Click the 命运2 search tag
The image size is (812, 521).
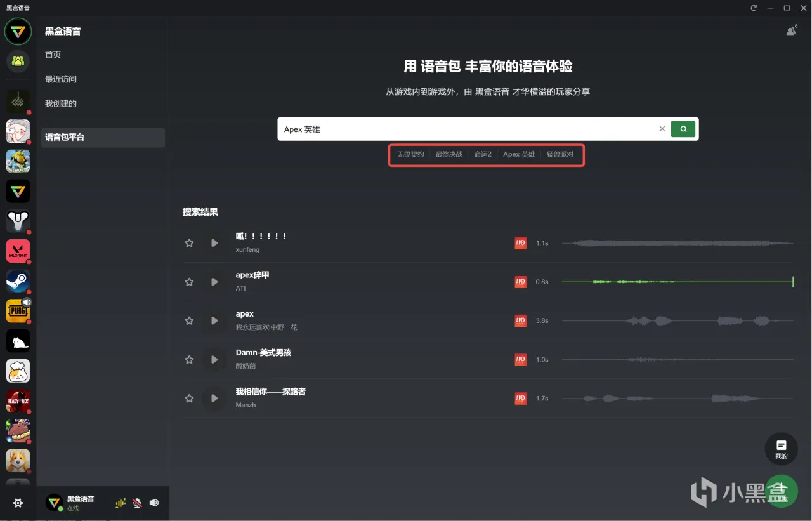coord(483,154)
